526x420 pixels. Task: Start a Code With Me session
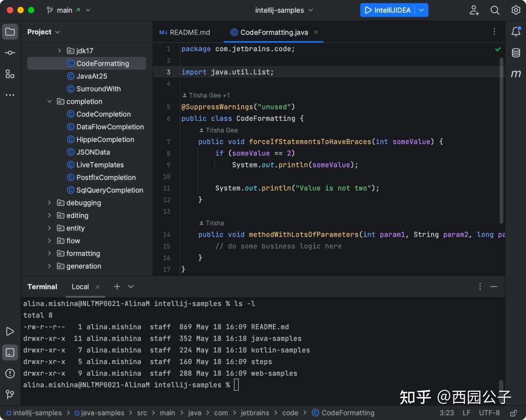pyautogui.click(x=473, y=10)
